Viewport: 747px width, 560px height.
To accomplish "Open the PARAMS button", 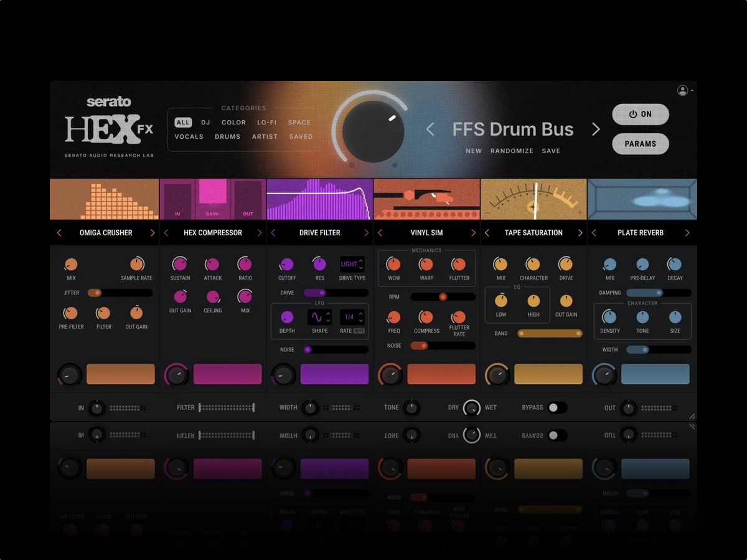I will (x=641, y=144).
